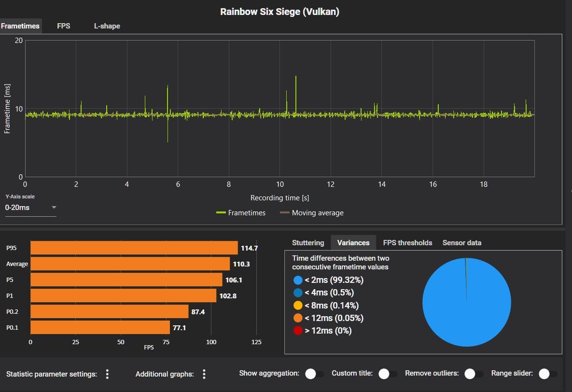This screenshot has height=392, width=572.
Task: Click the '< 12ms (0.05%)' legend text
Action: point(334,318)
